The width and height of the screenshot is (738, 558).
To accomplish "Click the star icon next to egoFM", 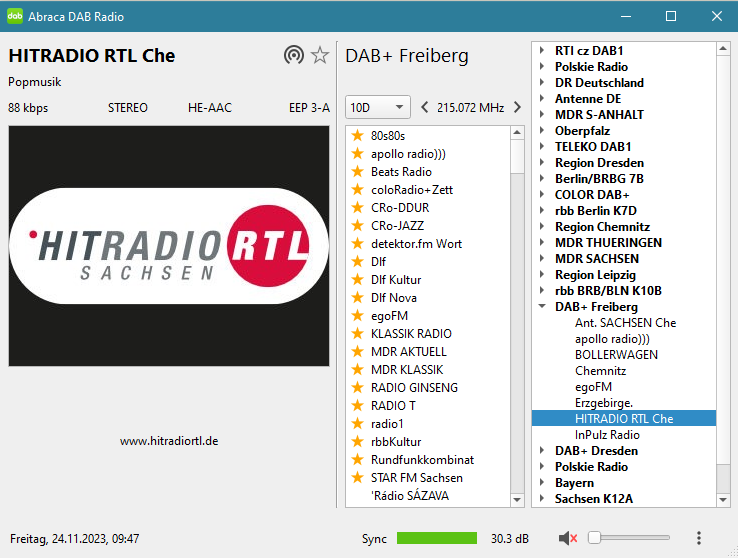I will pos(357,316).
